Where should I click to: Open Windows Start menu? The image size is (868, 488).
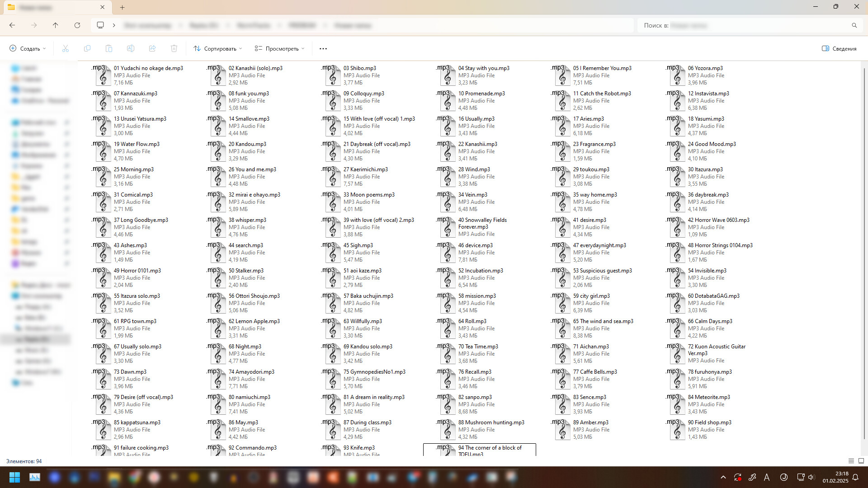click(x=14, y=477)
